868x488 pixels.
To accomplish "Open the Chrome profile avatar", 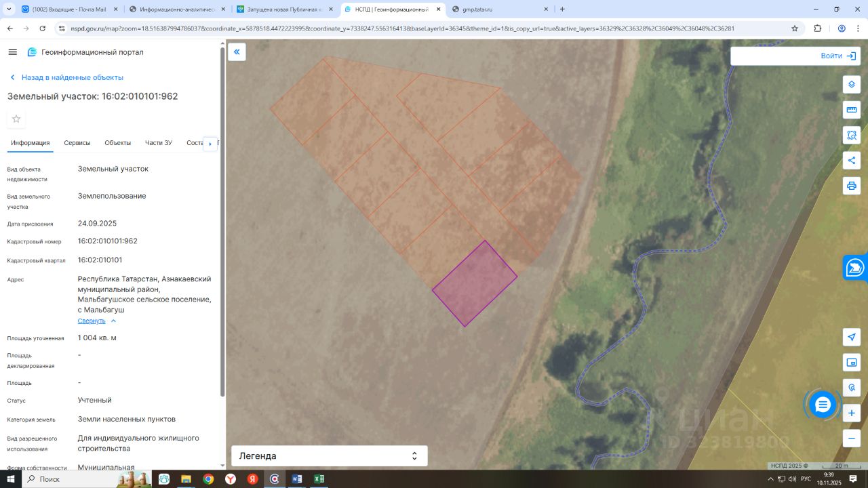I will (x=842, y=28).
